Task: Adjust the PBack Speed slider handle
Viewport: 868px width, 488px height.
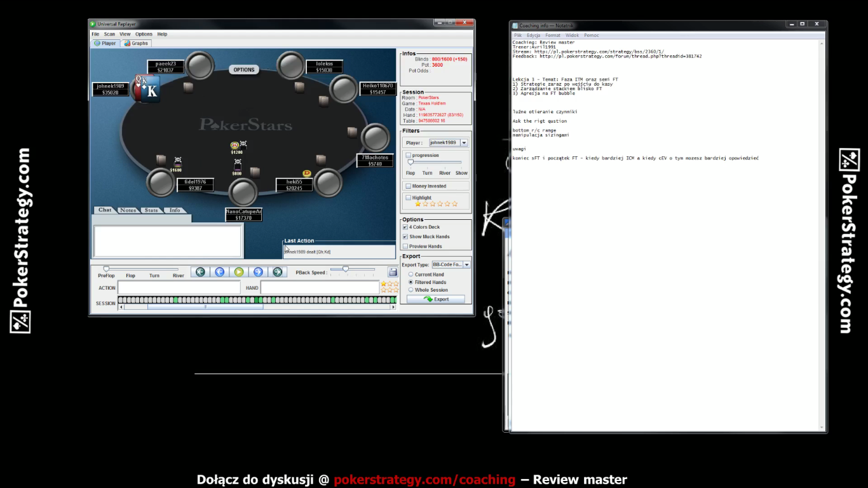Action: [x=346, y=269]
